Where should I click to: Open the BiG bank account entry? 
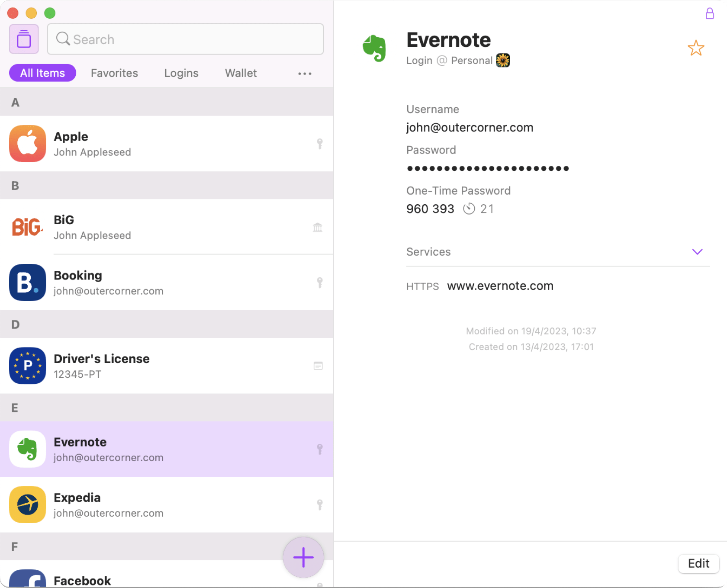[167, 227]
